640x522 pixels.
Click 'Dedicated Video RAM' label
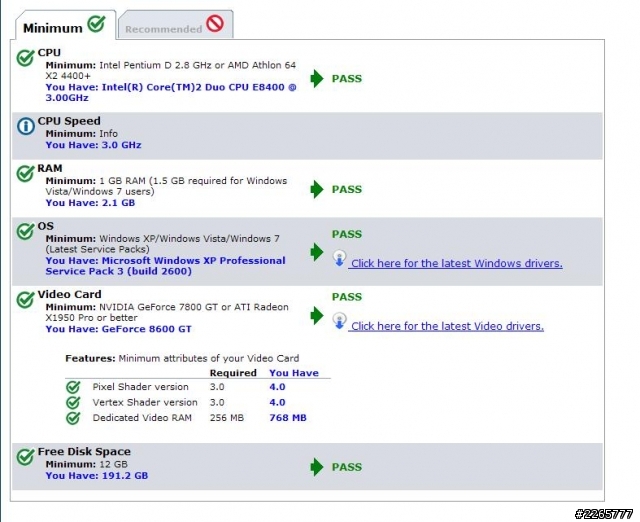(142, 418)
